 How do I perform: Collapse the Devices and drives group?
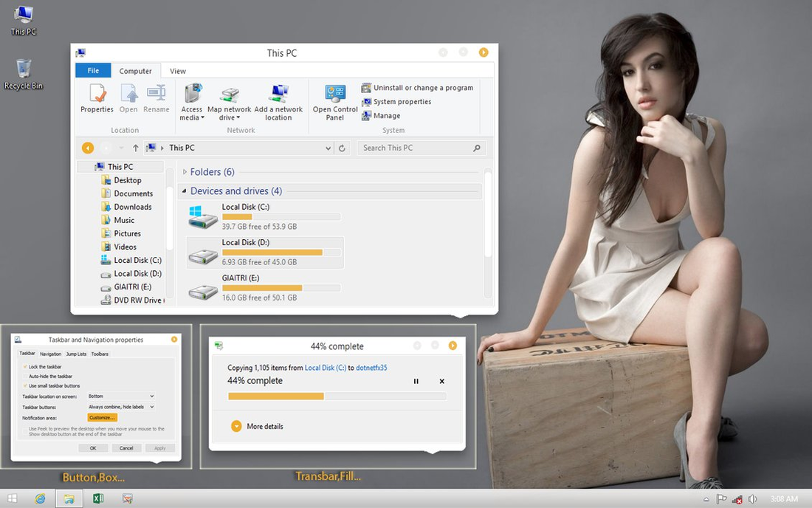tap(185, 191)
